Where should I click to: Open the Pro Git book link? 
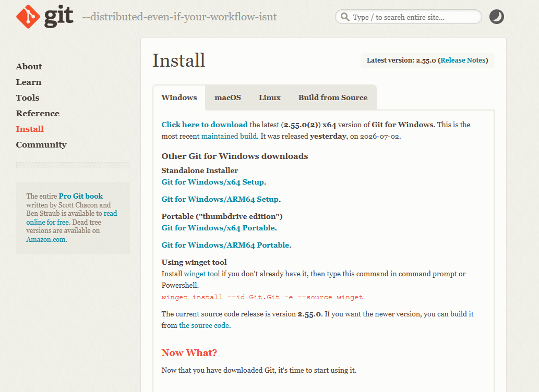click(81, 196)
